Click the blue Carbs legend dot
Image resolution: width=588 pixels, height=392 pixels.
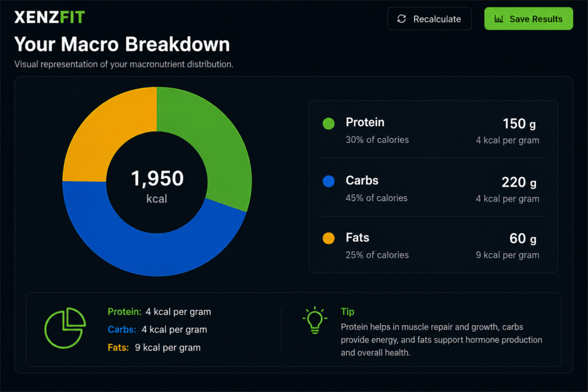pyautogui.click(x=328, y=181)
